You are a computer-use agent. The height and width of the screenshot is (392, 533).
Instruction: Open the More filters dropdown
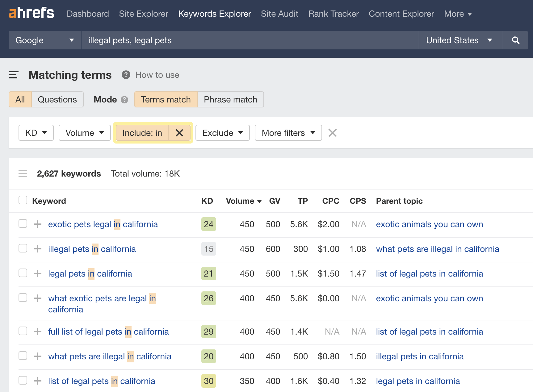(288, 133)
